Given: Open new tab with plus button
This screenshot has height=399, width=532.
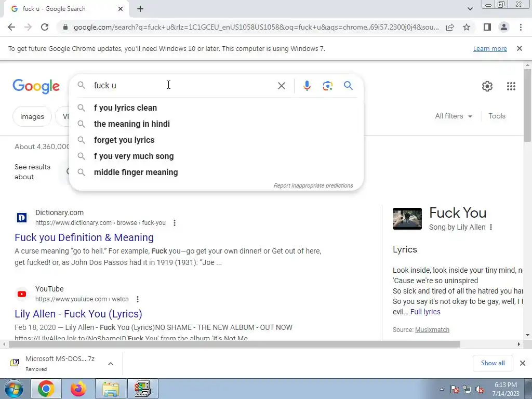Looking at the screenshot, I should click(x=140, y=9).
